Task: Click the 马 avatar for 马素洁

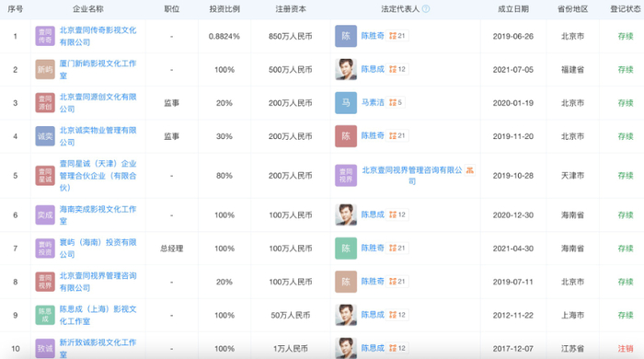Action: (346, 103)
